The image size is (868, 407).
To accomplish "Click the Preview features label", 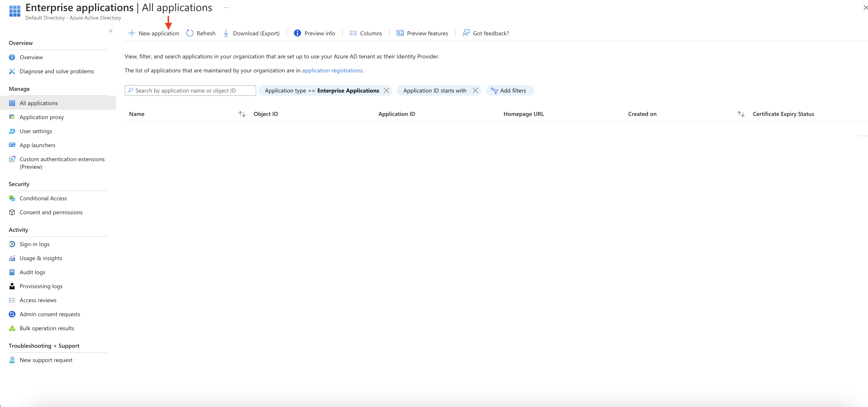I will coord(427,33).
